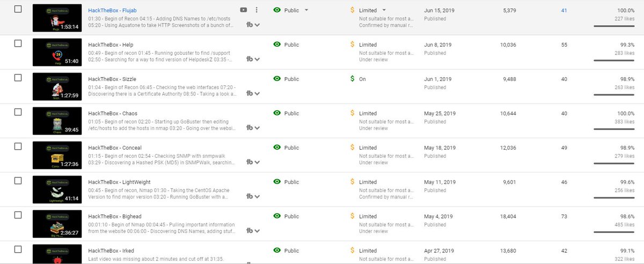Click the yellow dollar icon for Chaos
The image size is (644, 264).
(352, 113)
